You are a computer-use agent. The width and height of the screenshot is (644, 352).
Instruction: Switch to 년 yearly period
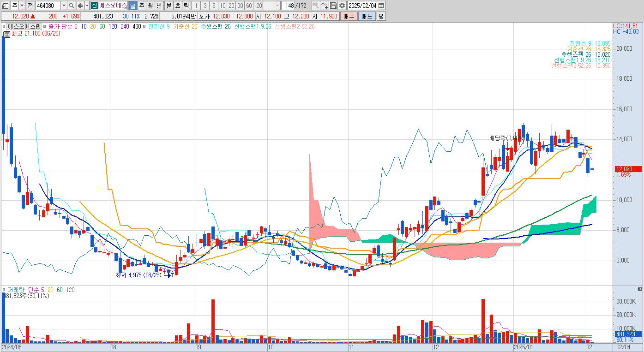pyautogui.click(x=159, y=6)
